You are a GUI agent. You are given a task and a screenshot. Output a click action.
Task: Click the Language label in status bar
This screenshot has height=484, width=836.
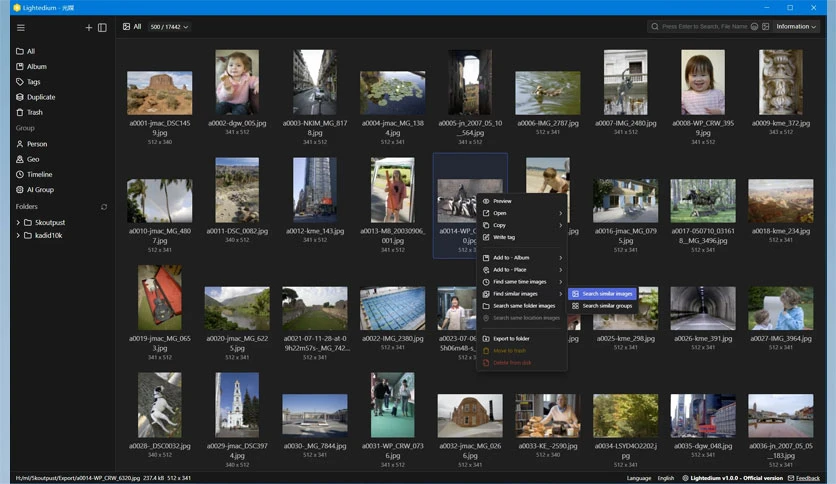click(x=639, y=478)
